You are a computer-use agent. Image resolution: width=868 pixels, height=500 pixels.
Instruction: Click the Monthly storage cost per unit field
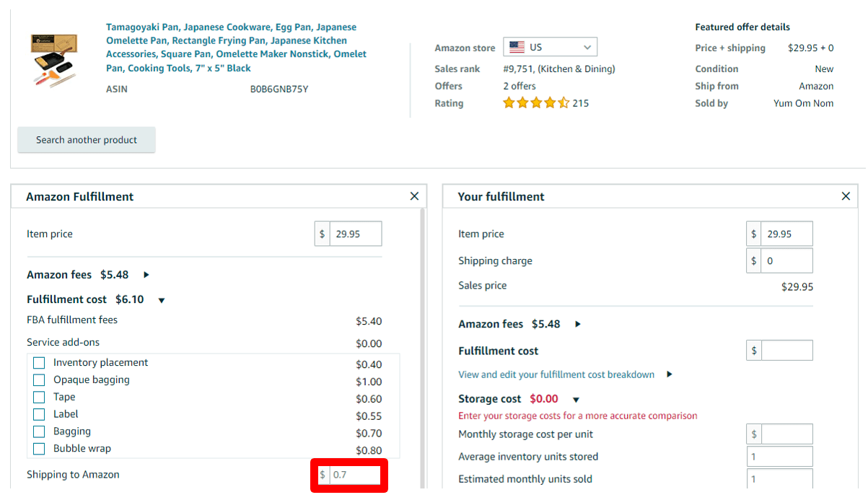pos(787,434)
